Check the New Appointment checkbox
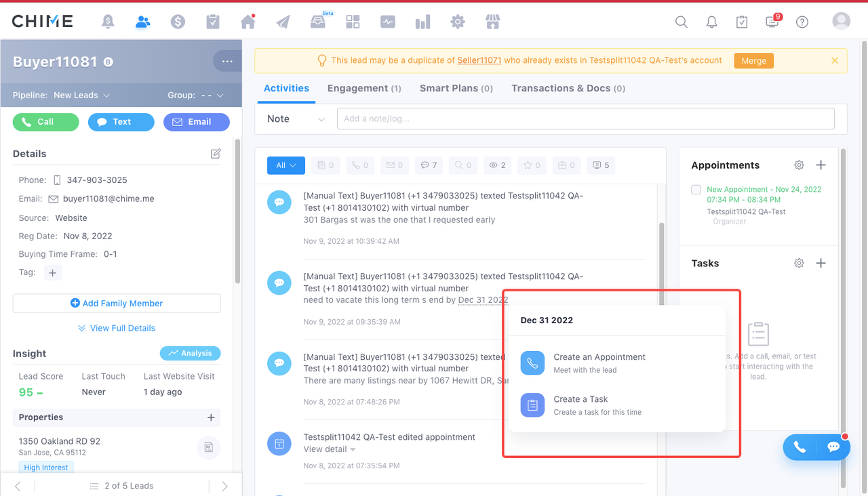This screenshot has width=868, height=496. pos(696,190)
